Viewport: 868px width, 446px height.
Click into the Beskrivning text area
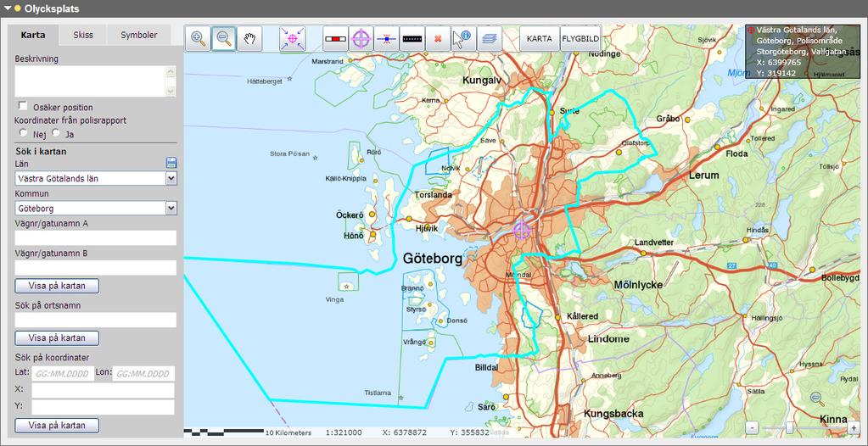click(90, 81)
